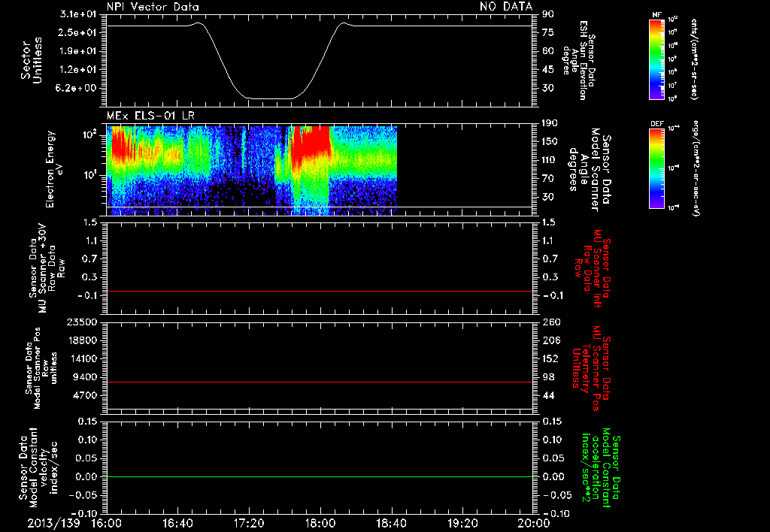The height and width of the screenshot is (532, 770).
Task: Click the 18:00 time axis label
Action: (x=320, y=523)
